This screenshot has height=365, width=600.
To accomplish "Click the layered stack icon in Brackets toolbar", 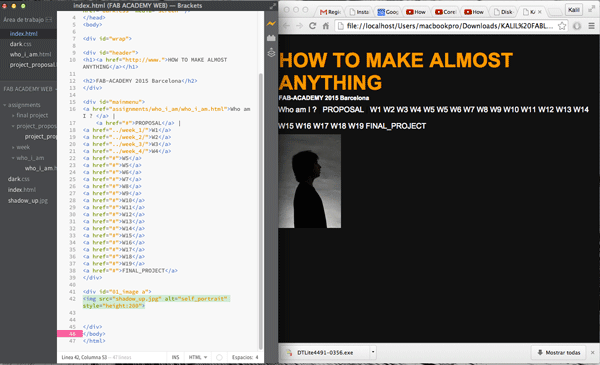I will (x=271, y=53).
